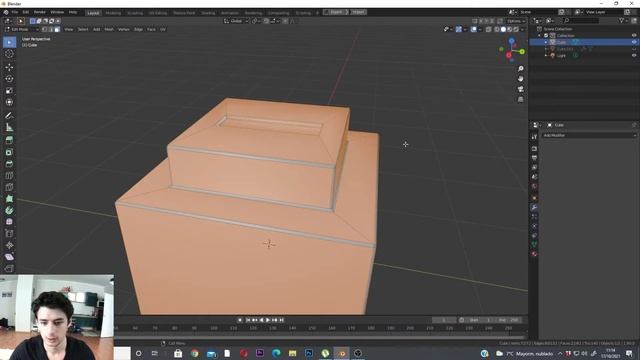
Task: Toggle camera view icon in viewport
Action: click(x=520, y=89)
